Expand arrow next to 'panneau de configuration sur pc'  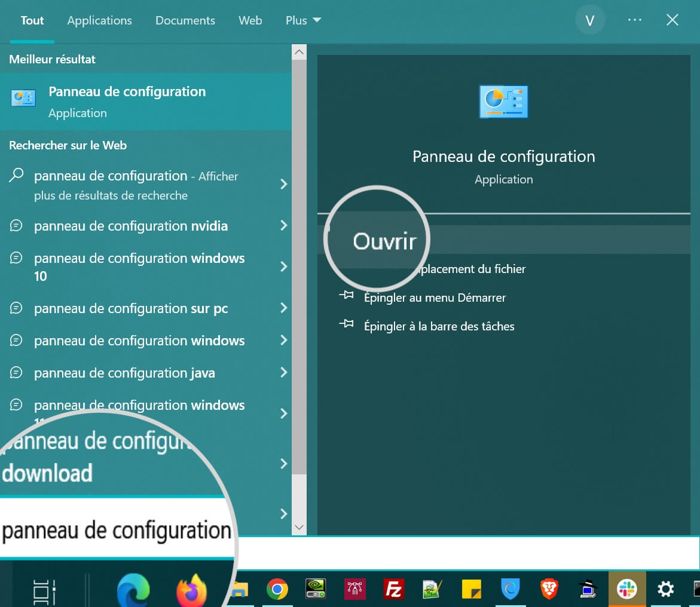pyautogui.click(x=283, y=308)
